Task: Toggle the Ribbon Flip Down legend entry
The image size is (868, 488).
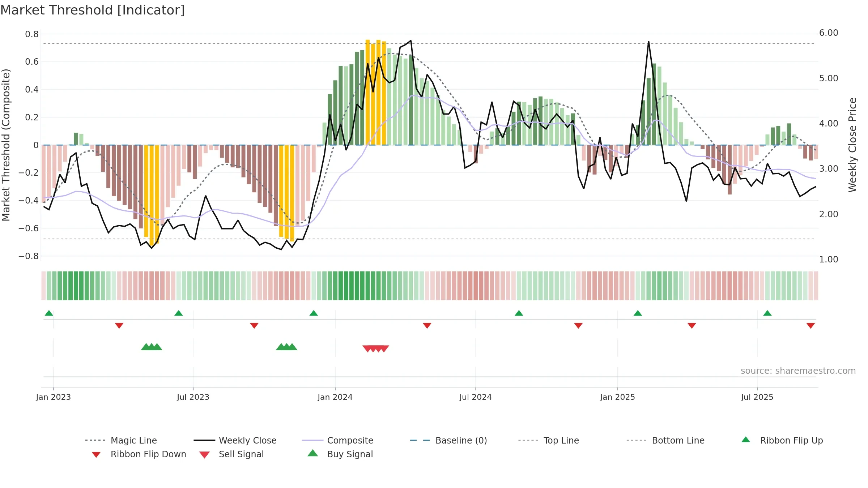Action: [139, 454]
